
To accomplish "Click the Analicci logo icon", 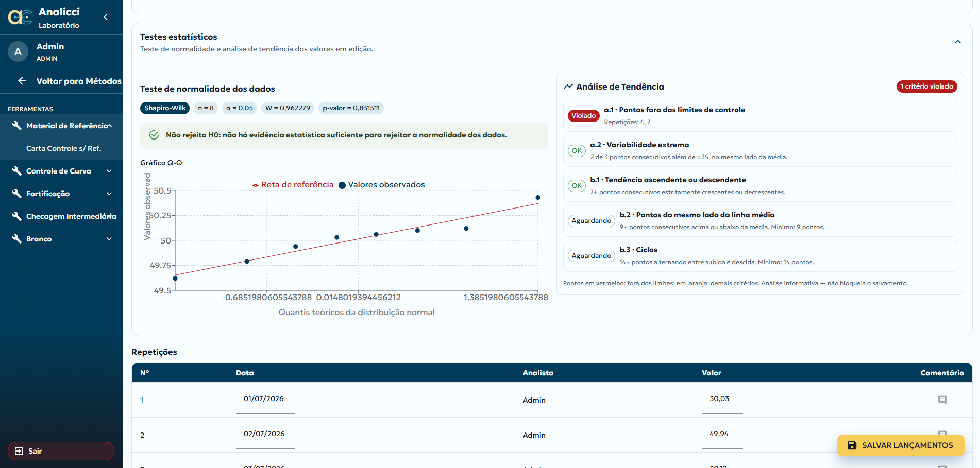I will point(20,18).
